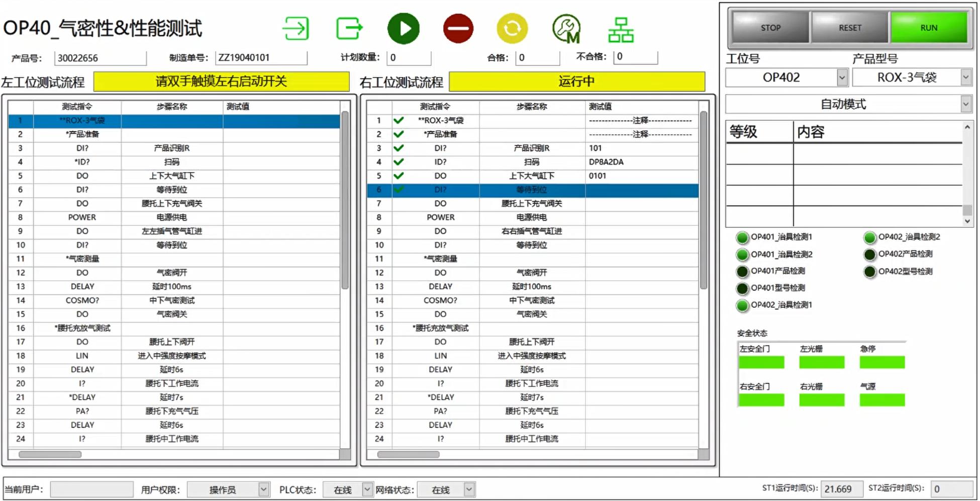
Task: Click the DP8A2DA test value cell
Action: click(x=641, y=162)
